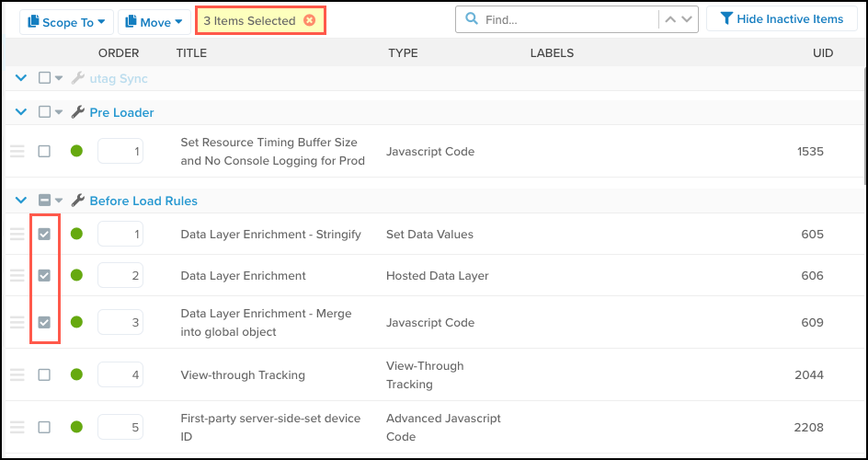Open the Scope To dropdown
The image size is (868, 460).
66,21
